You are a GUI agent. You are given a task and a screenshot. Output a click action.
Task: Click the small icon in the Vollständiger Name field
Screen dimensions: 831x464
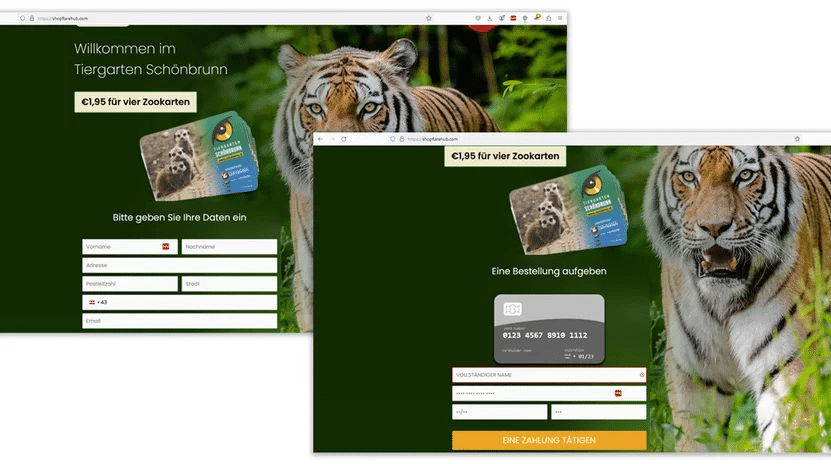[x=642, y=374]
